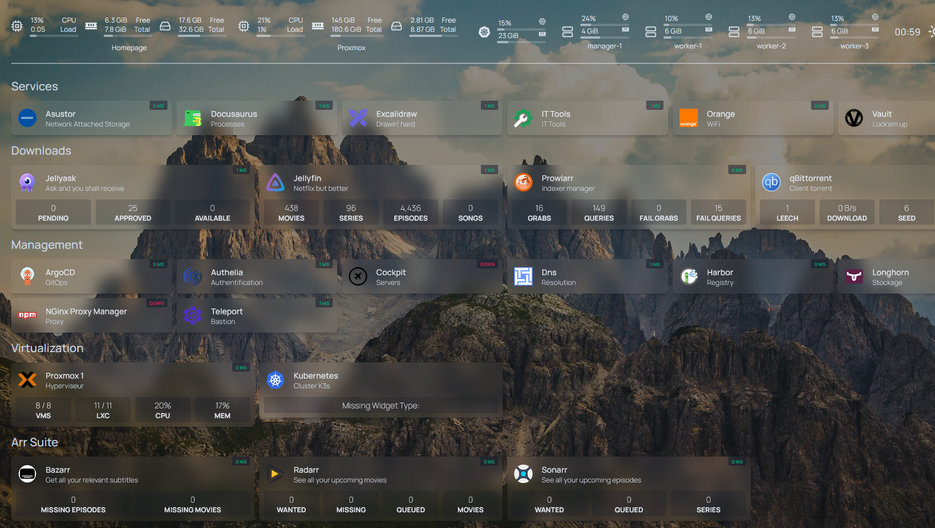Screen dimensions: 935x528
Task: Click the Radarr play icon
Action: [275, 474]
